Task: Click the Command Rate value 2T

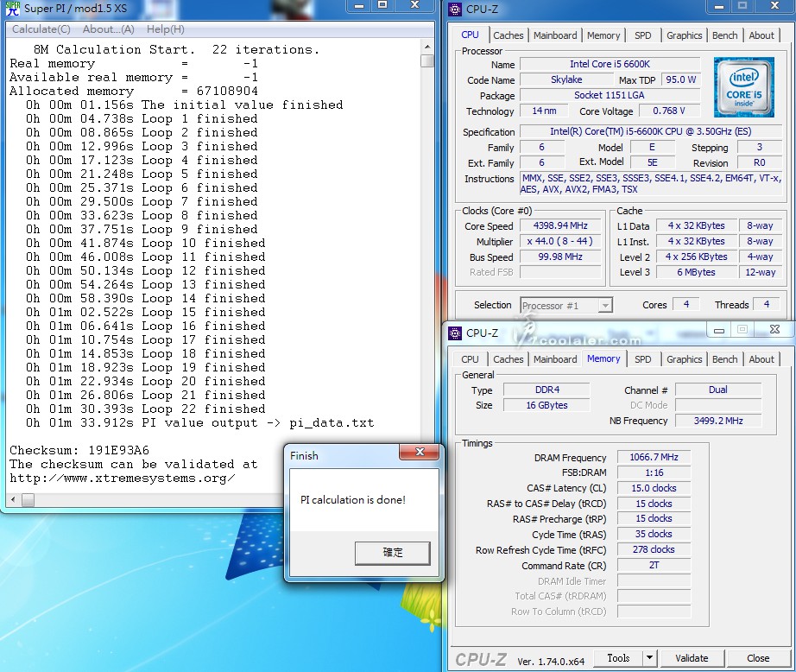Action: pyautogui.click(x=654, y=566)
